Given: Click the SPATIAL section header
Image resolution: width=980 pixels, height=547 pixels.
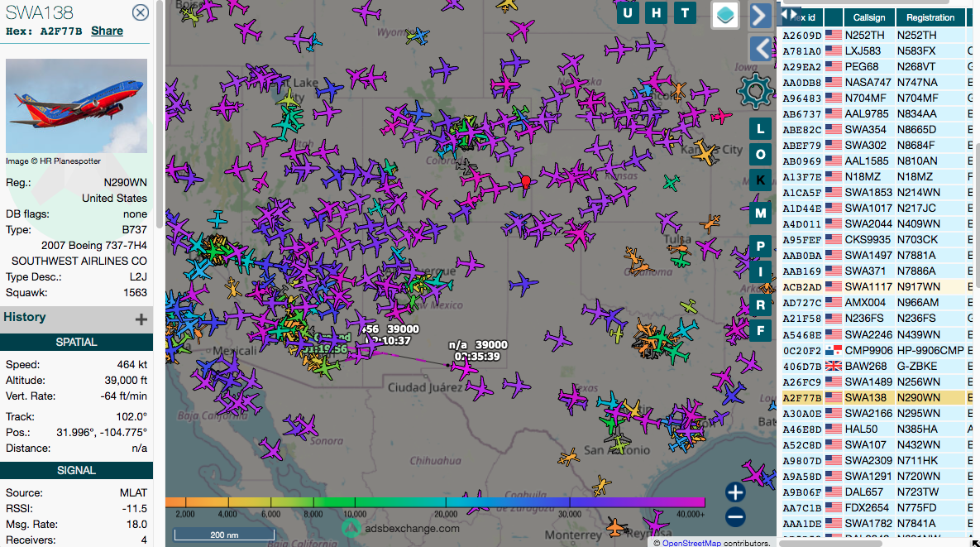Looking at the screenshot, I should pos(76,342).
